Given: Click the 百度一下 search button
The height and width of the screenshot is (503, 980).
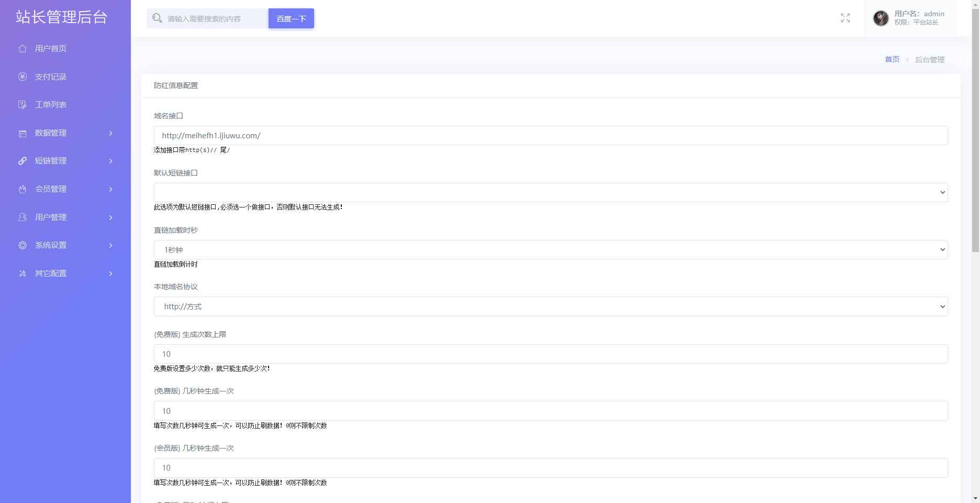Looking at the screenshot, I should click(291, 18).
